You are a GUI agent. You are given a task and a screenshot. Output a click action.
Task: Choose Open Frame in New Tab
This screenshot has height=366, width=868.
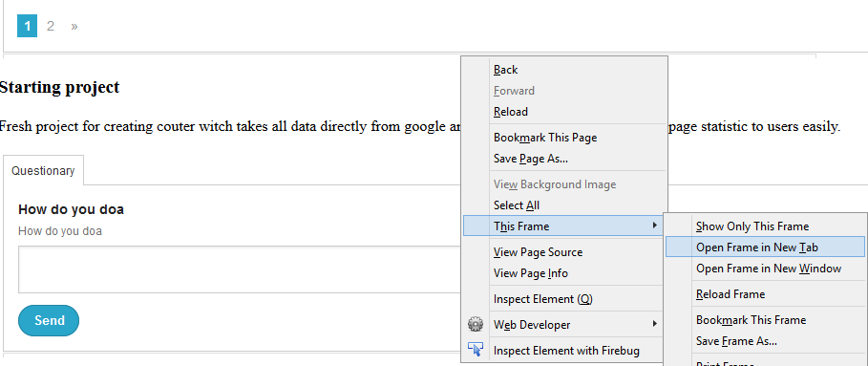765,247
